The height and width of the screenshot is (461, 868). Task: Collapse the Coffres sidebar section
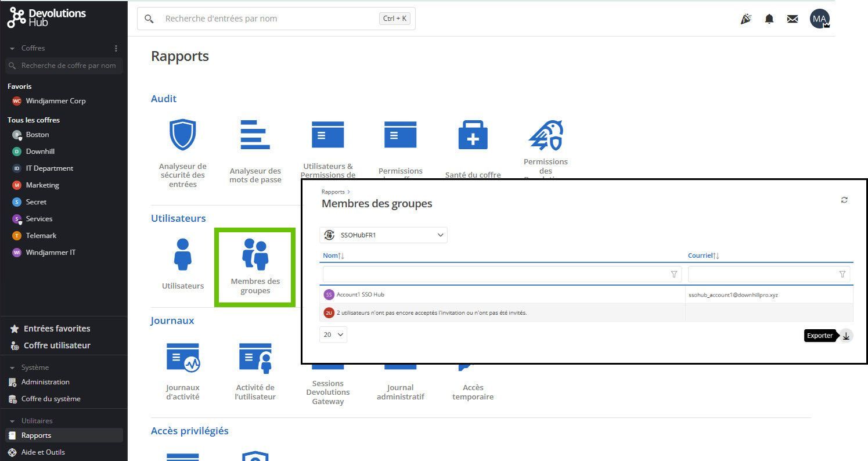coord(12,49)
